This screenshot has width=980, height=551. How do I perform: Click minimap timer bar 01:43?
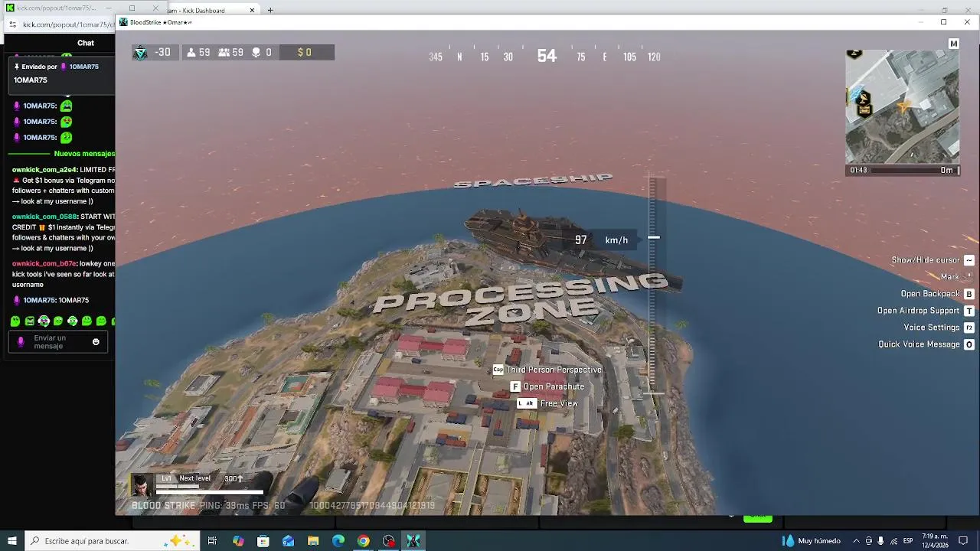click(902, 170)
